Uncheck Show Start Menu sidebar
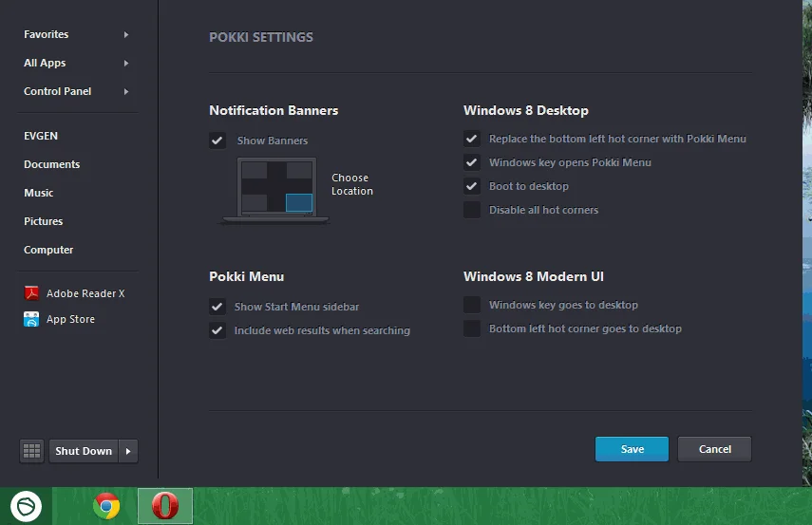Screen dimensions: 812x525 (x=217, y=307)
